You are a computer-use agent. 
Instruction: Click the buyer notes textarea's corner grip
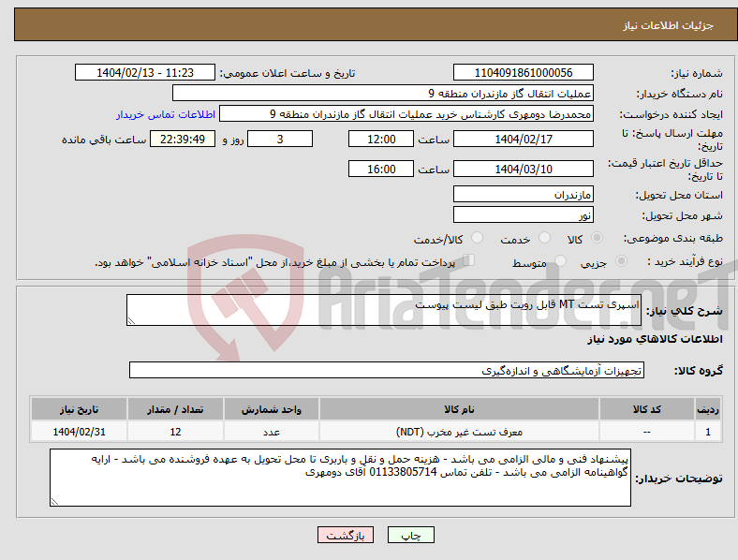pyautogui.click(x=54, y=502)
